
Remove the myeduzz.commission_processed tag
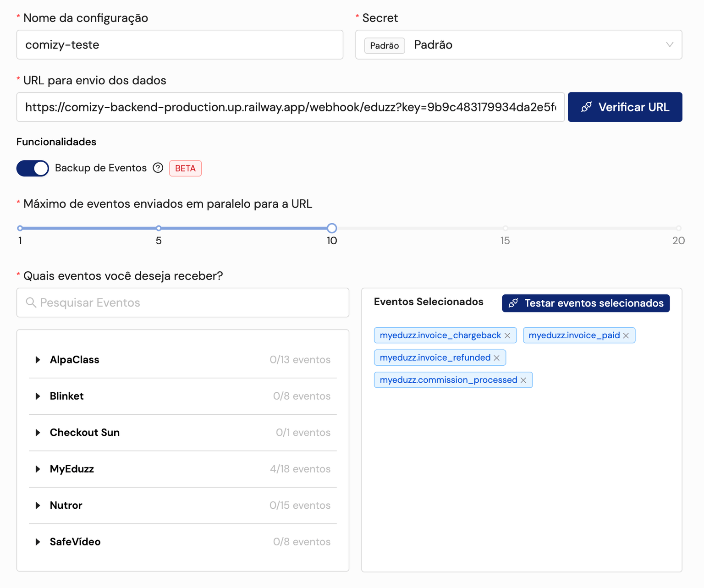tap(523, 380)
